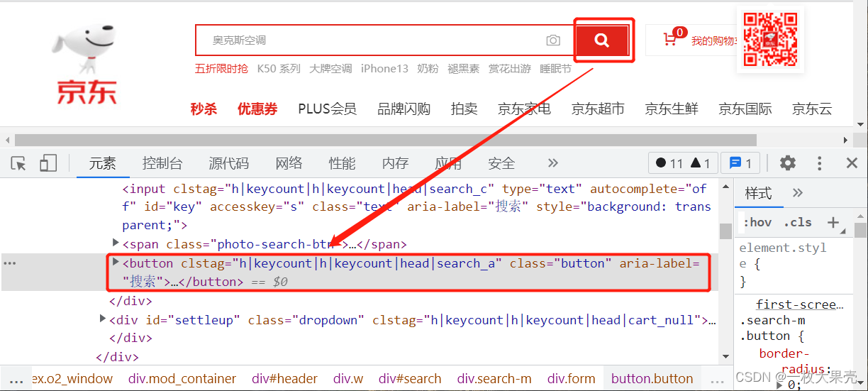The width and height of the screenshot is (868, 391).
Task: Select the input id="key" element line
Action: [x=417, y=206]
